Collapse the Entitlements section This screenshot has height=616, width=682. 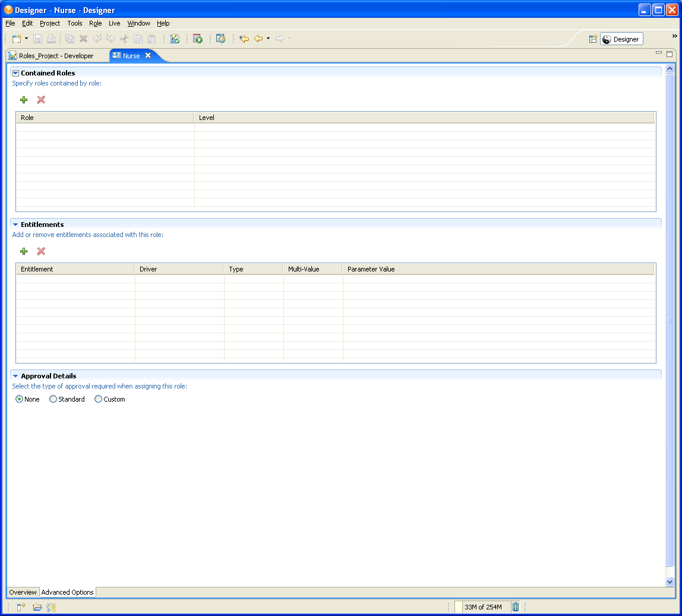click(15, 225)
